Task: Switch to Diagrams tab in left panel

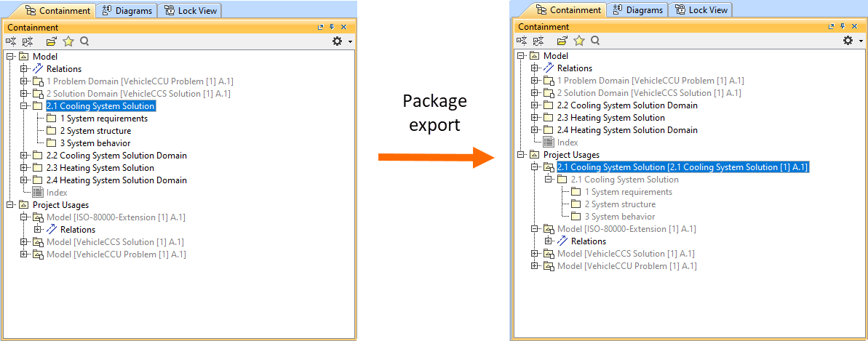Action: pyautogui.click(x=127, y=10)
